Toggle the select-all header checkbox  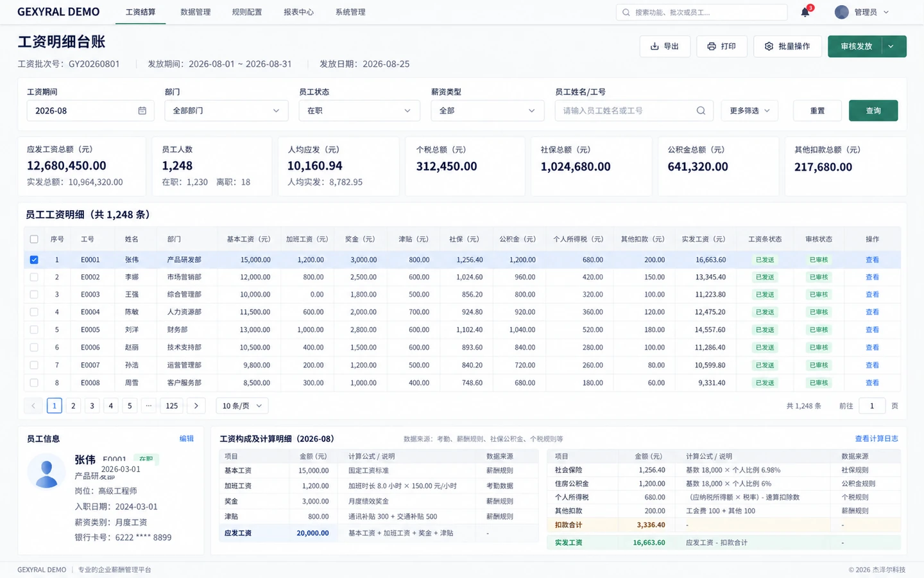pos(34,239)
